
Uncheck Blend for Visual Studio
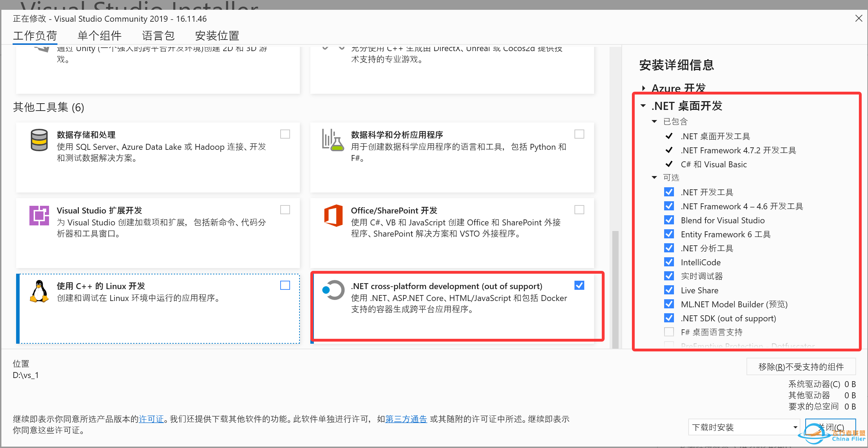click(669, 220)
